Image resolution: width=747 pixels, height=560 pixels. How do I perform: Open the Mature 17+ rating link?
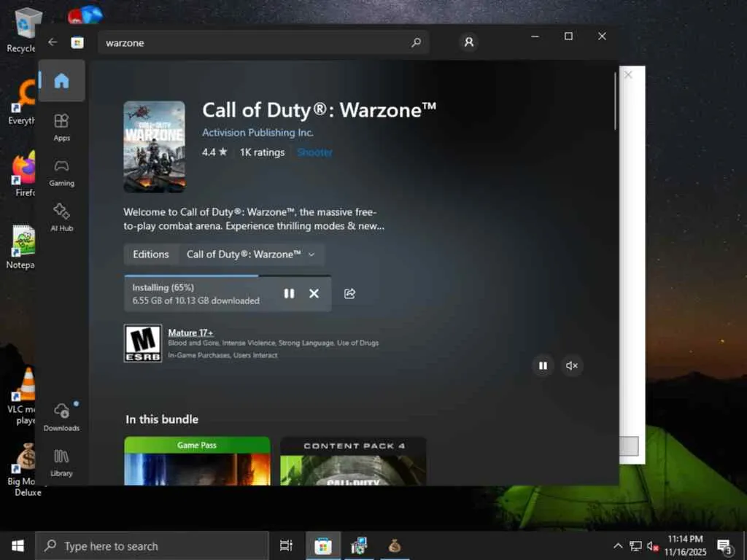(190, 332)
